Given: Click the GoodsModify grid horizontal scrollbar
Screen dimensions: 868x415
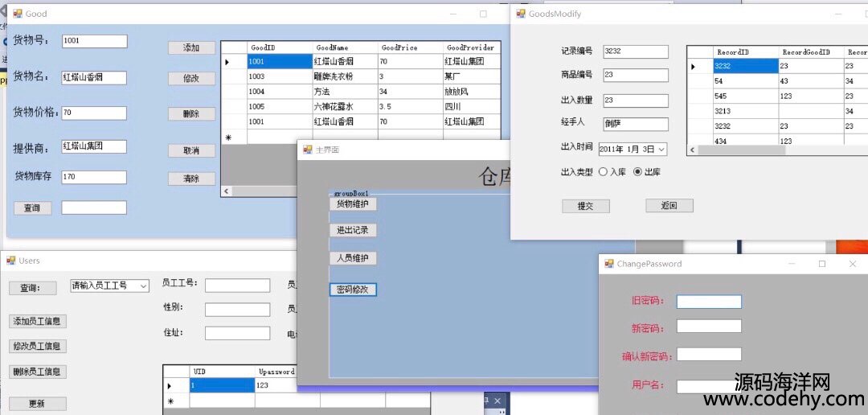Looking at the screenshot, I should pyautogui.click(x=772, y=150).
